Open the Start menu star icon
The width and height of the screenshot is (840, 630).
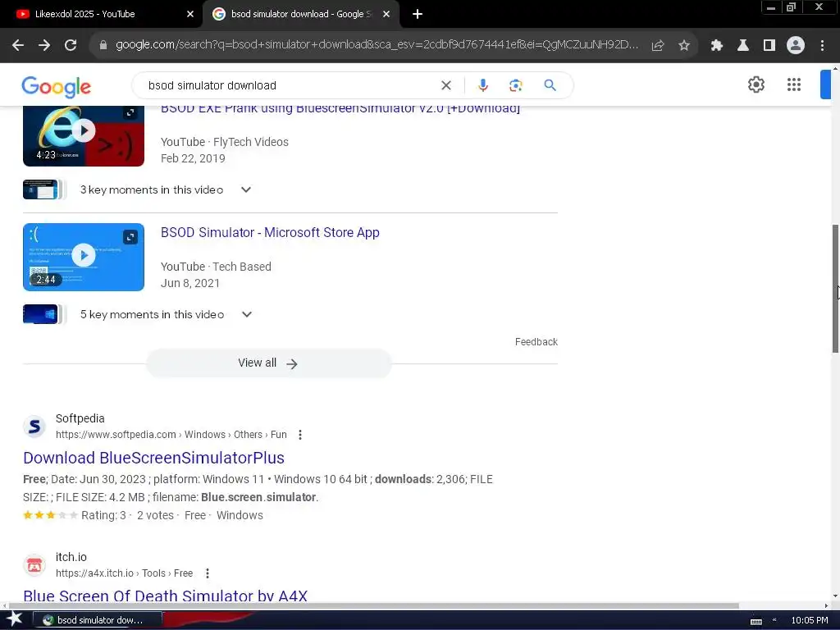click(x=15, y=620)
